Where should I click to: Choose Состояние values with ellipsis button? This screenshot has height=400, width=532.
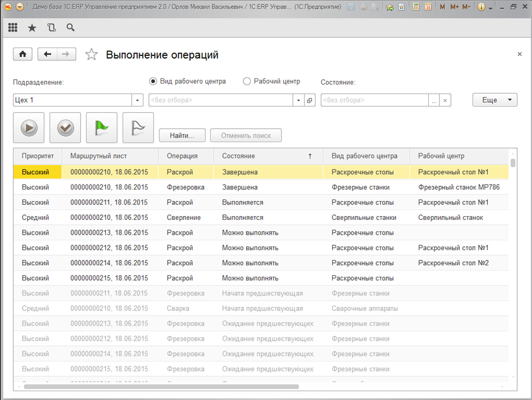(434, 100)
